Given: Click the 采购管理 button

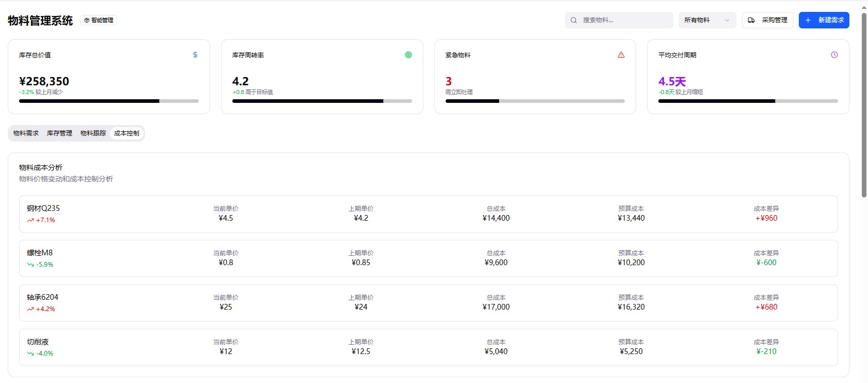Looking at the screenshot, I should (x=768, y=20).
